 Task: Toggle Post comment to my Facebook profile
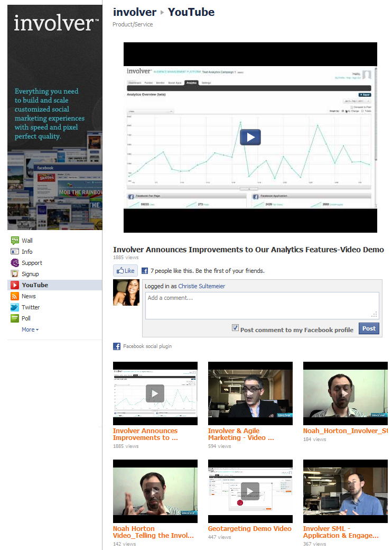(x=235, y=327)
